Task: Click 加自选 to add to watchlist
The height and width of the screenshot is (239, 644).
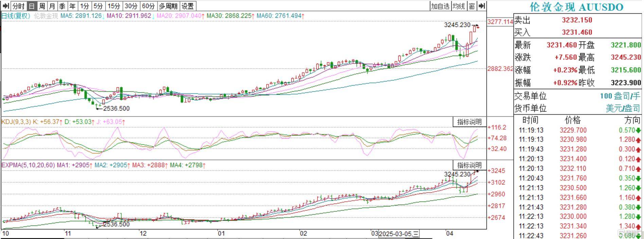Action: coord(440,6)
